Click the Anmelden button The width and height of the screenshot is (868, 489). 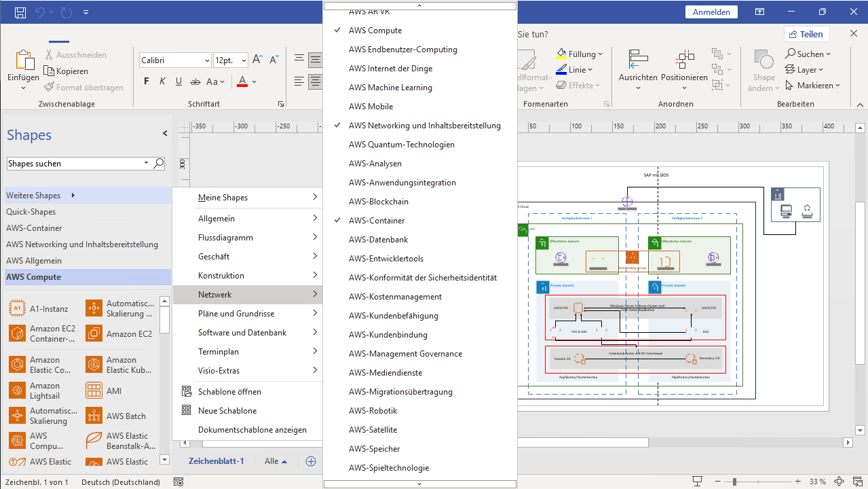coord(711,12)
